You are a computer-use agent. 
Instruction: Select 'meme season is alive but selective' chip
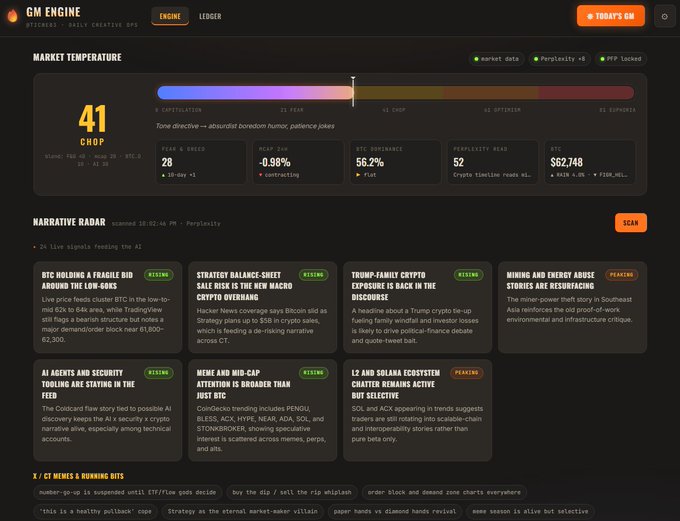530,511
